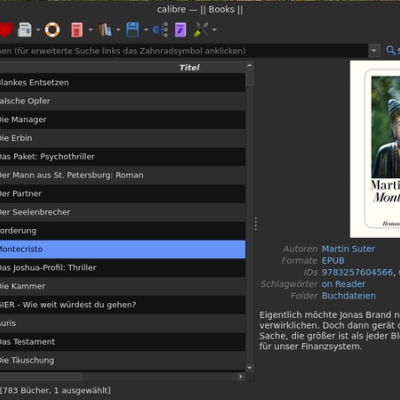The width and height of the screenshot is (400, 400).
Task: Open the purple Edit book icon
Action: [x=180, y=30]
